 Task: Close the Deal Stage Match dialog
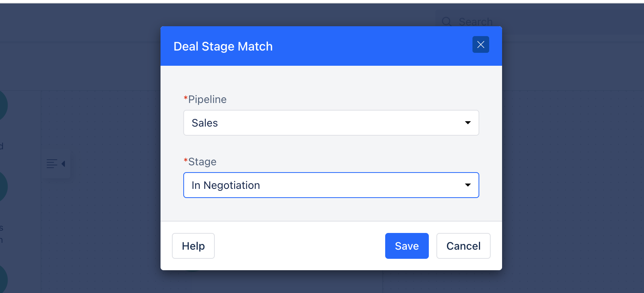click(x=480, y=44)
